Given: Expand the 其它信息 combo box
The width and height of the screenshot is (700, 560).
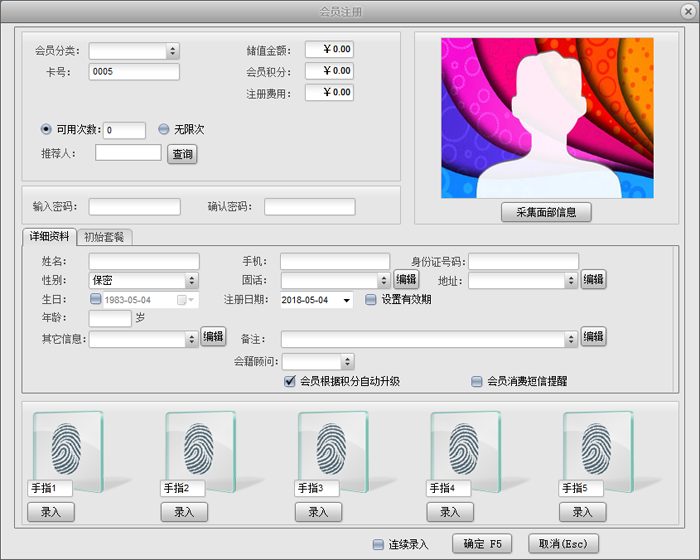Looking at the screenshot, I should click(192, 339).
